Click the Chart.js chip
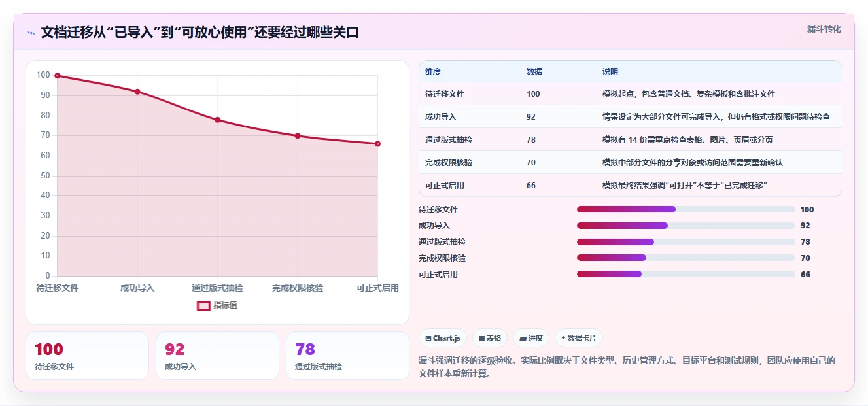Screen dimensions: 868x406 [442, 338]
